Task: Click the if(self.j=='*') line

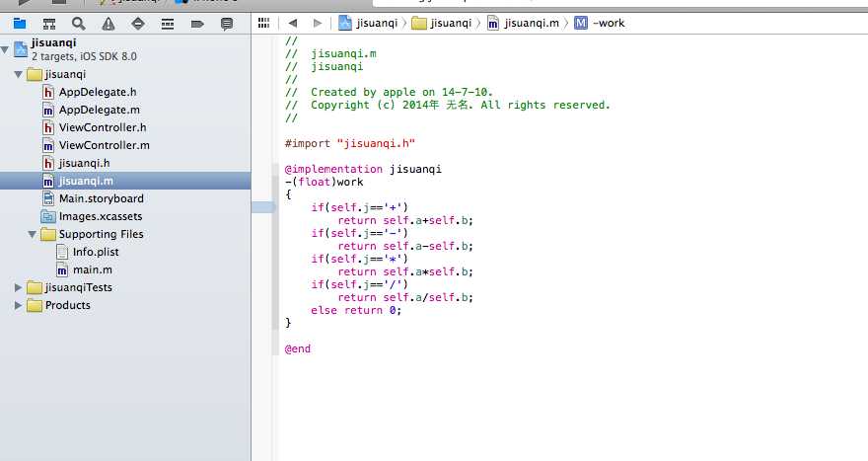Action: (359, 259)
